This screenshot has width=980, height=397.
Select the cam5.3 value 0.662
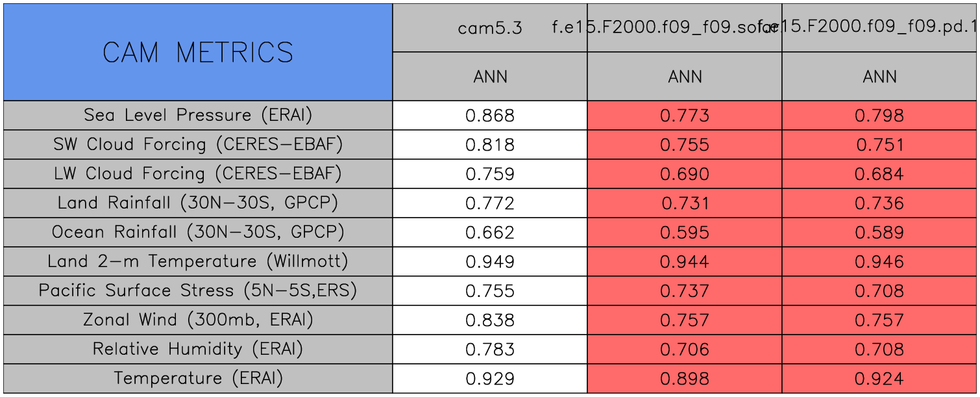point(490,233)
